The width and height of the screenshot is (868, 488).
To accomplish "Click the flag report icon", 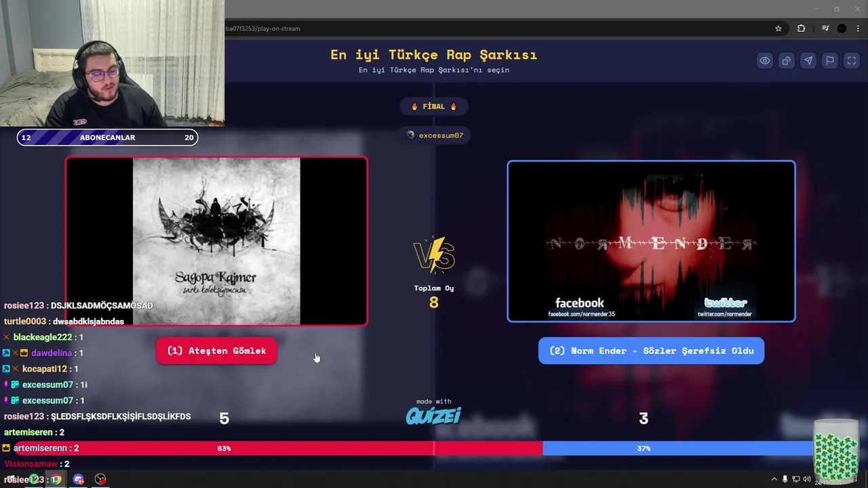I will 830,60.
